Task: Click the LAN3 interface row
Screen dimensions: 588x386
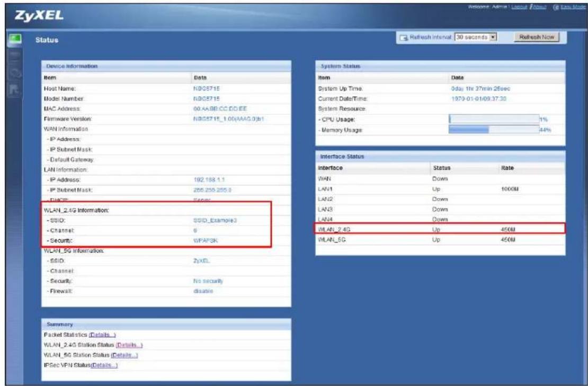Action: click(440, 209)
